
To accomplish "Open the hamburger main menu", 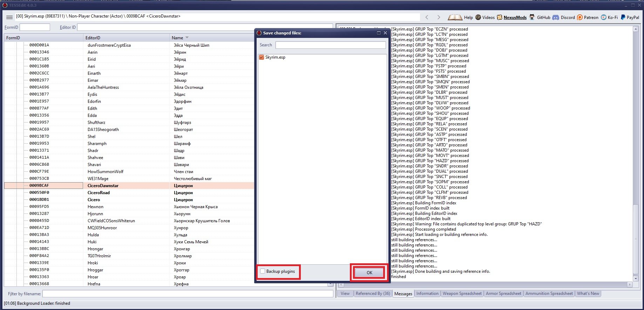I will click(x=9, y=17).
